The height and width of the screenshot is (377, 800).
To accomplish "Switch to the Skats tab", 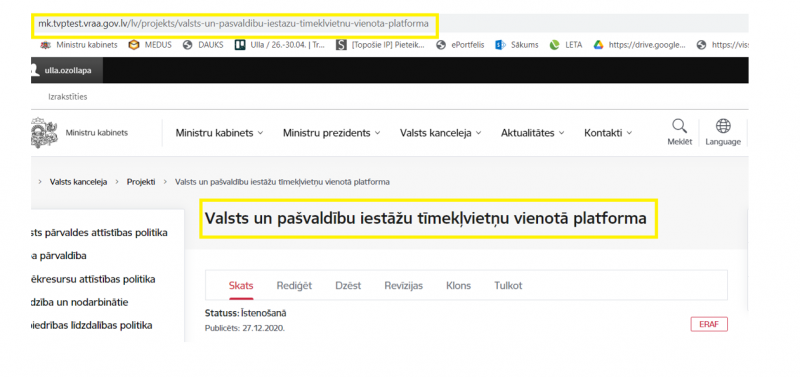I will (x=241, y=286).
